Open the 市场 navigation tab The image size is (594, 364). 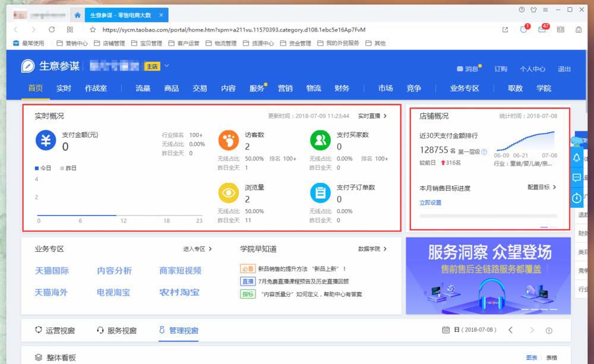[386, 88]
